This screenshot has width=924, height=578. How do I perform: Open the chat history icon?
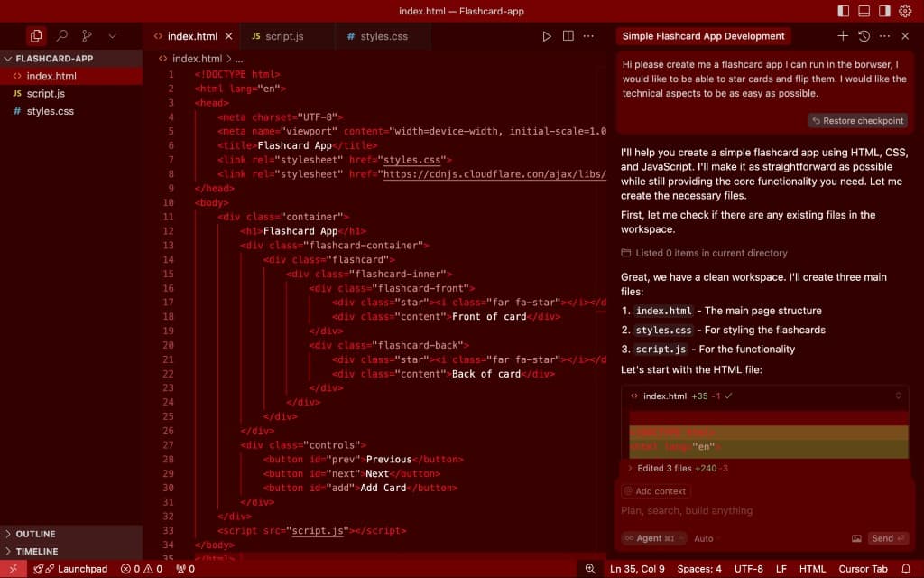tap(864, 35)
